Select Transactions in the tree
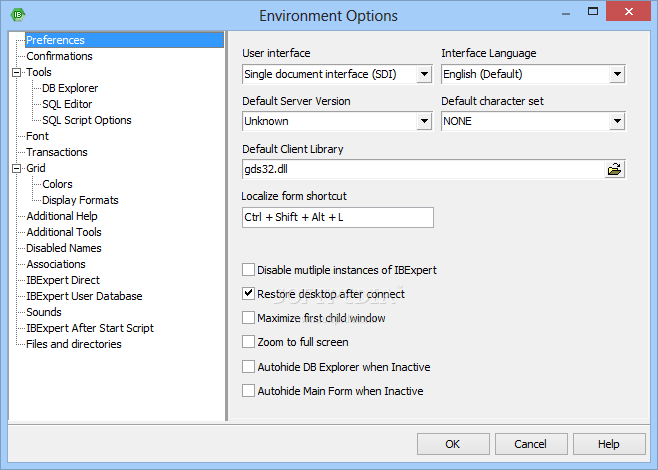The width and height of the screenshot is (658, 470). click(x=57, y=152)
